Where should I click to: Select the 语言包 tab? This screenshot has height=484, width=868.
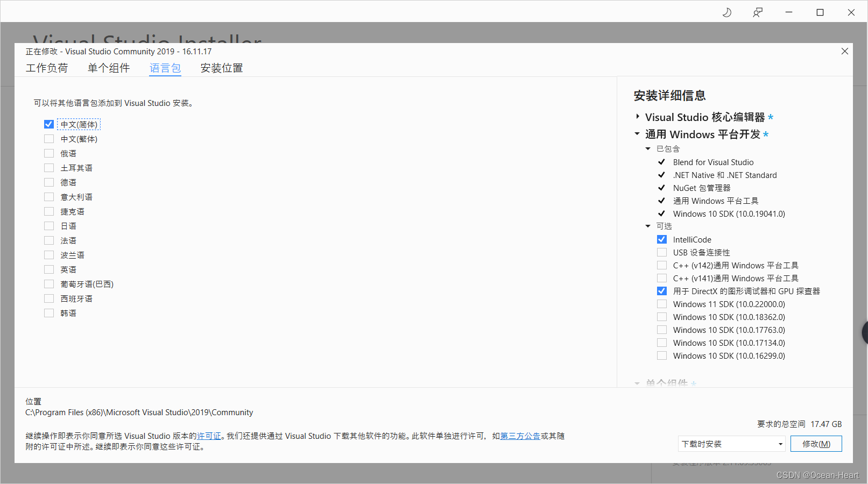point(165,68)
